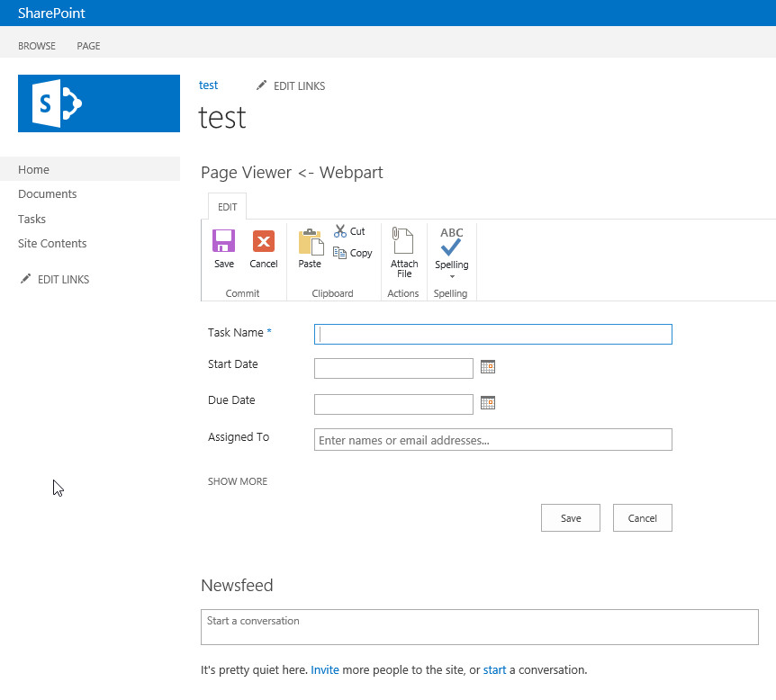Click the Copy icon in Clipboard group

340,253
